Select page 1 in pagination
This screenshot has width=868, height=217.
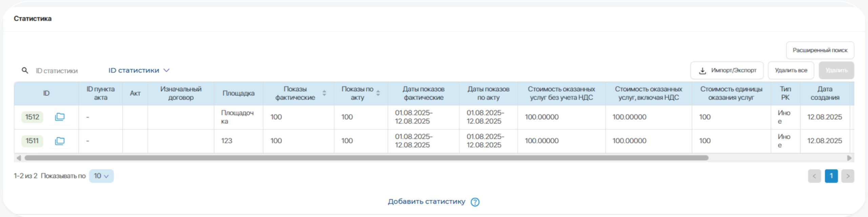(x=831, y=176)
